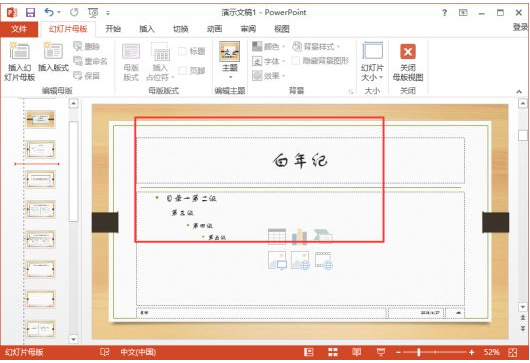Screen dimensions: 530x363
Task: Open 母版版式 master layout
Action: 131,62
